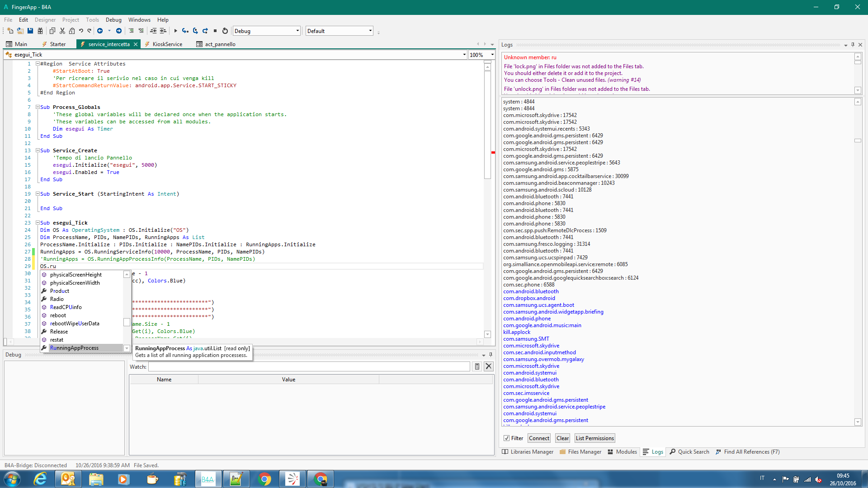Open the Windows menu
Screen dimensions: 868x488
tap(139, 20)
